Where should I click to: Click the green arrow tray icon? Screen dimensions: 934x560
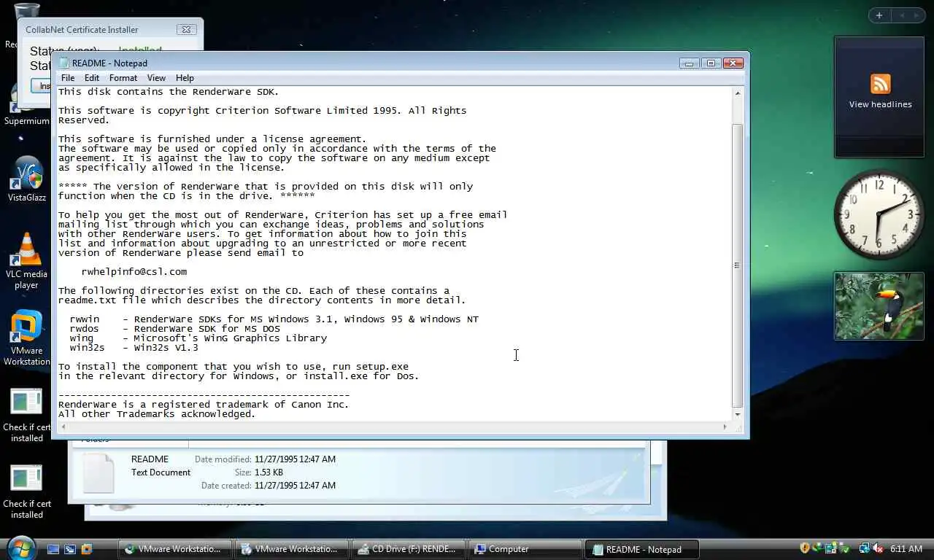[x=818, y=548]
